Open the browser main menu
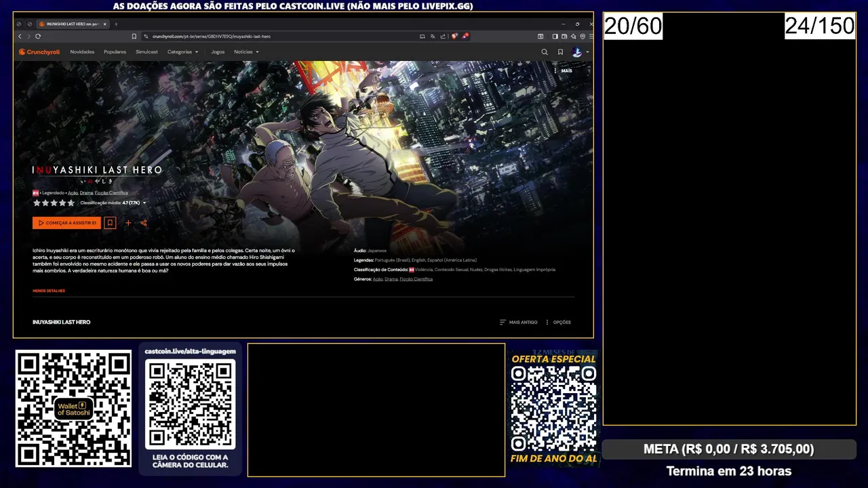Screen dimensions: 868x488 (x=591, y=36)
